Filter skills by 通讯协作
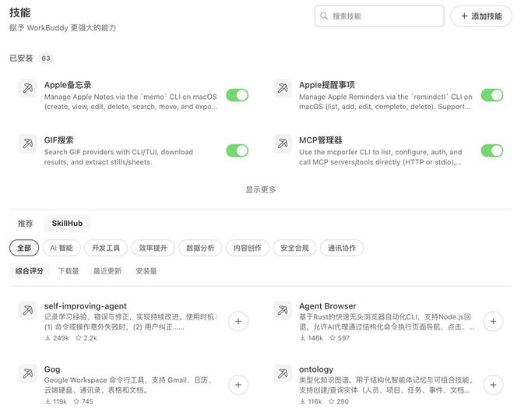Screen dimensions: 514x420 (x=342, y=248)
